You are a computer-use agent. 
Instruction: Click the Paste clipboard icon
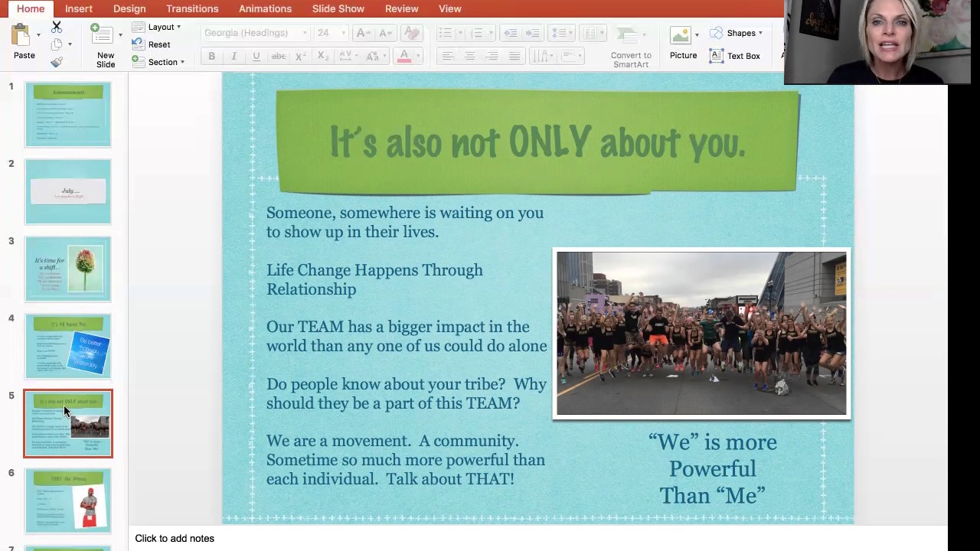[21, 34]
